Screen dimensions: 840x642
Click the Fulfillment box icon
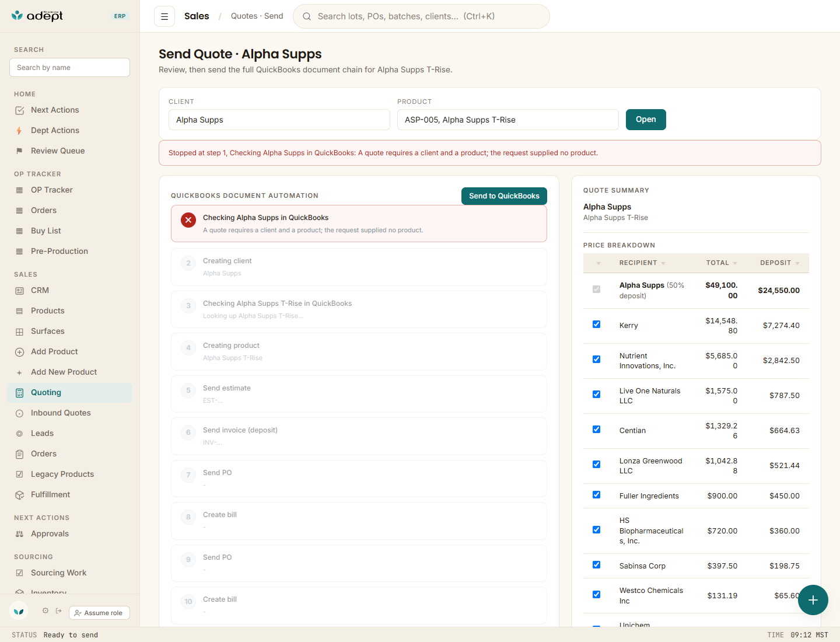19,495
